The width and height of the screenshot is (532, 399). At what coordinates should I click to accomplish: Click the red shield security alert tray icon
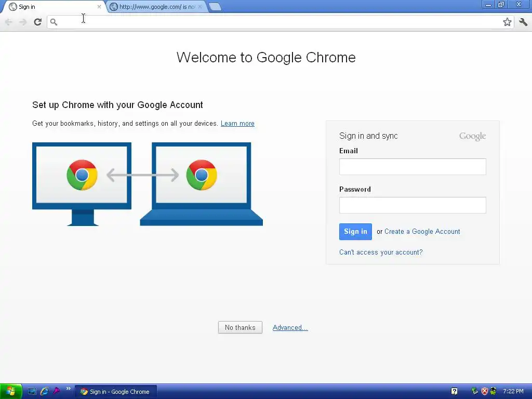pos(485,391)
